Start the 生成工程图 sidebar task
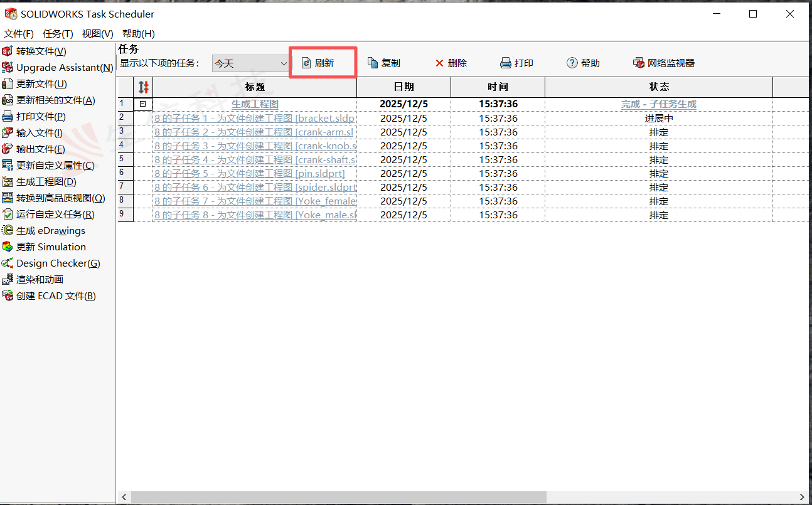 click(x=40, y=182)
